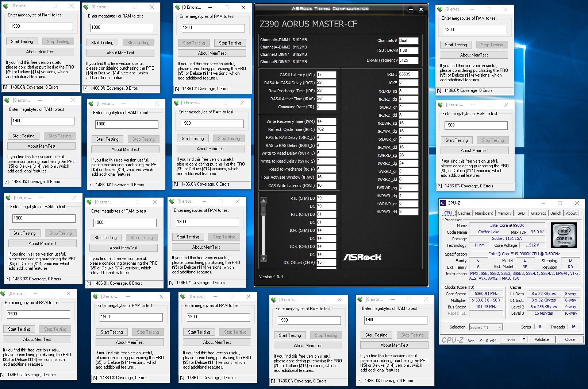
Task: Click the Close button at CPU-Z bottom
Action: [569, 339]
